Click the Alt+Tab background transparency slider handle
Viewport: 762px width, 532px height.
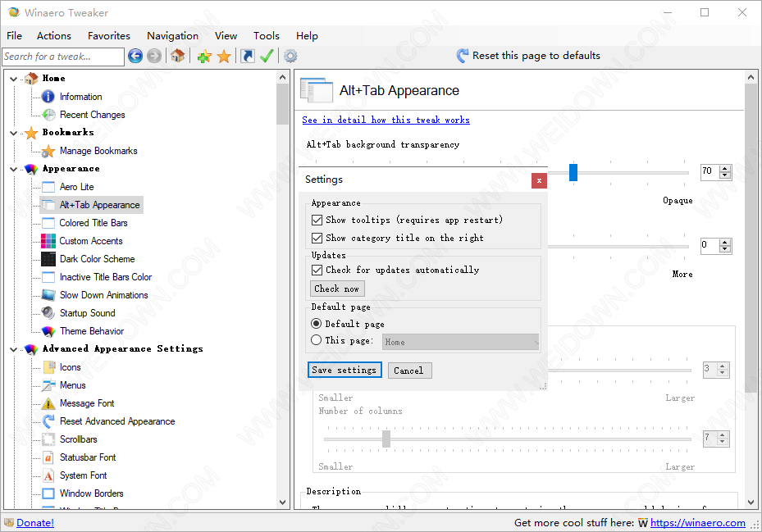[573, 172]
